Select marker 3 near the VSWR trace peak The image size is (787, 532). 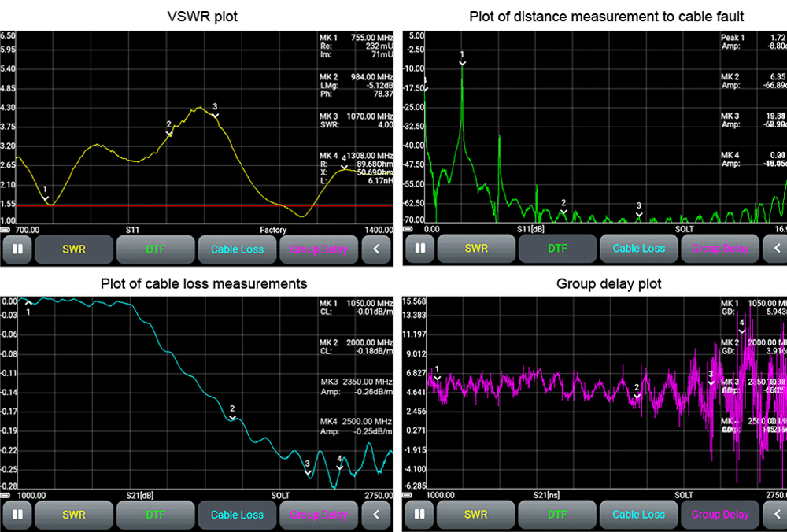215,114
